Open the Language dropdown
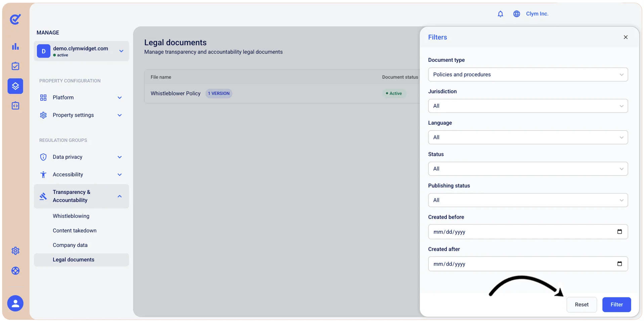Image resolution: width=644 pixels, height=321 pixels. click(527, 137)
